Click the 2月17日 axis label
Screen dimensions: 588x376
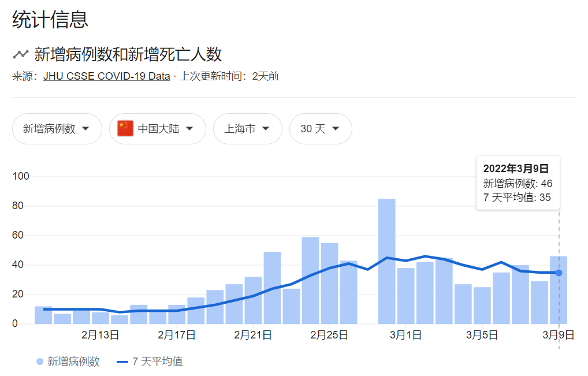[x=176, y=335]
